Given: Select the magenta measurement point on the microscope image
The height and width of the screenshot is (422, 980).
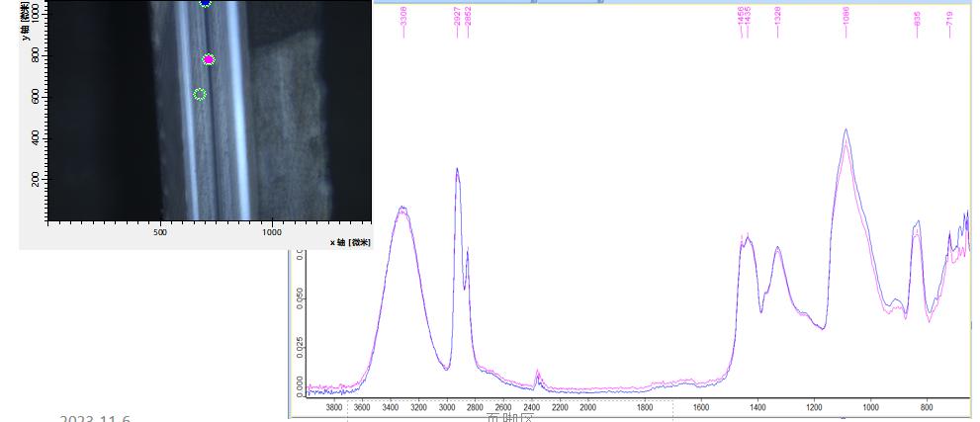Looking at the screenshot, I should coord(209,60).
